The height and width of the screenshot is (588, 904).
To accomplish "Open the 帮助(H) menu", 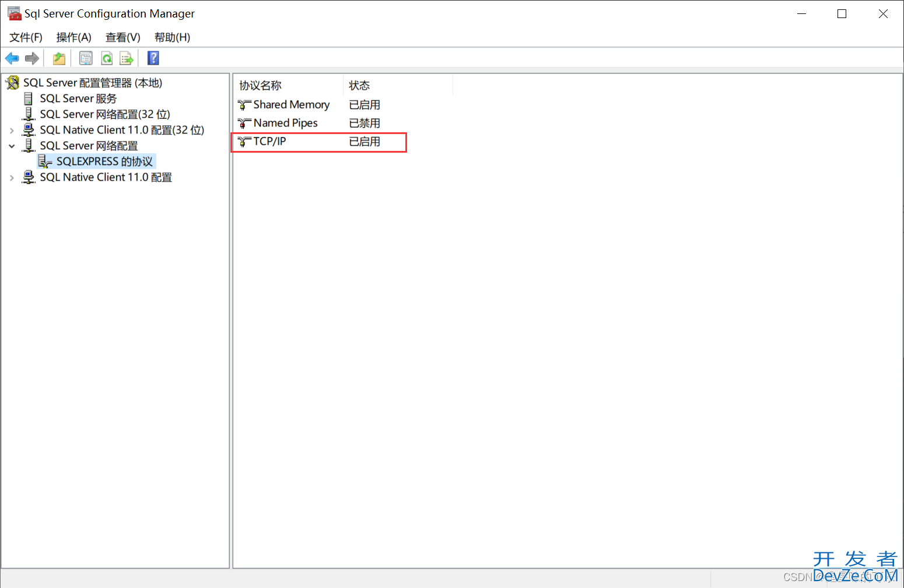I will coord(172,37).
